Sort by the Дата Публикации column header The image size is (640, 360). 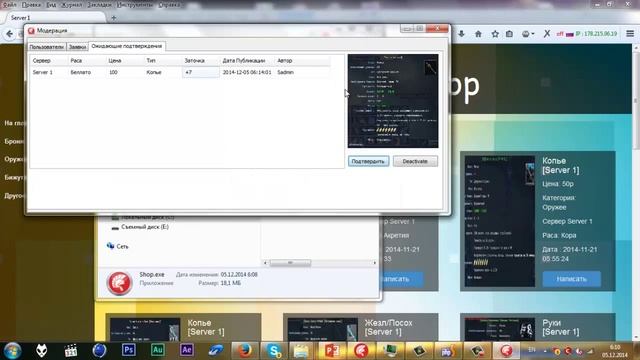(x=247, y=60)
